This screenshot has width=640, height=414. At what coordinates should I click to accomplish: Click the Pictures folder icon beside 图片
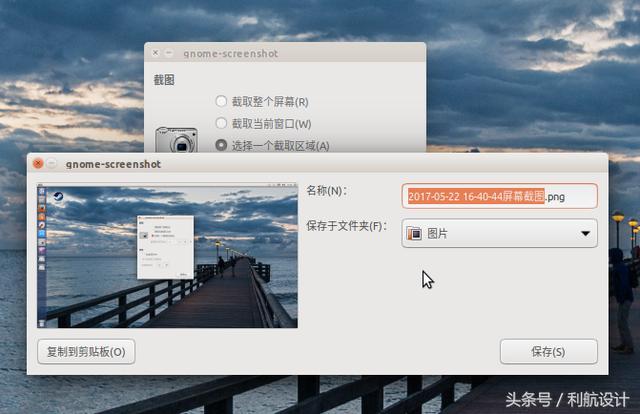pos(414,234)
